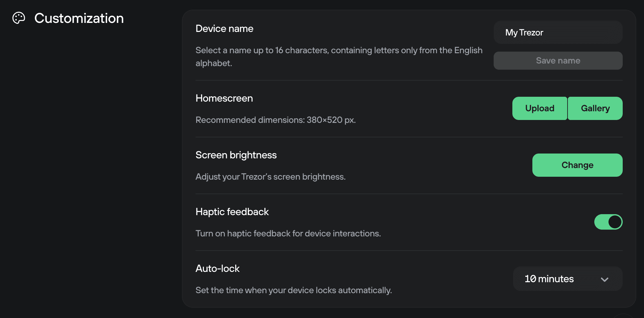The width and height of the screenshot is (644, 318).
Task: Click inside the device name field
Action: 558,32
